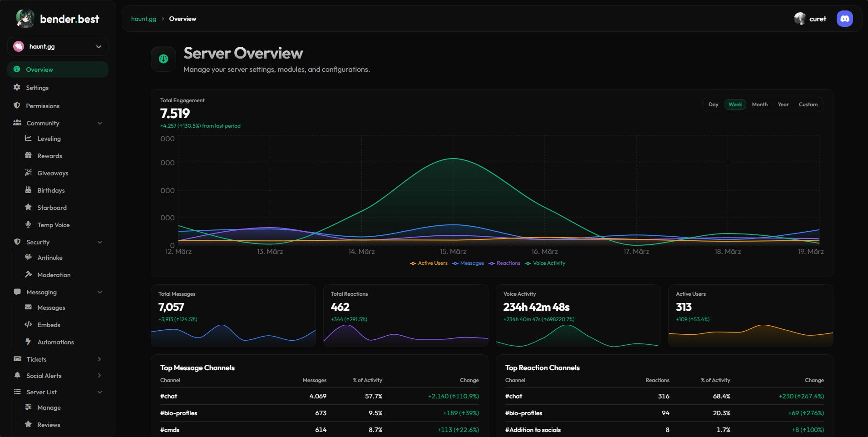This screenshot has width=868, height=437.
Task: Open the haunt.gg server selector dropdown
Action: click(58, 47)
